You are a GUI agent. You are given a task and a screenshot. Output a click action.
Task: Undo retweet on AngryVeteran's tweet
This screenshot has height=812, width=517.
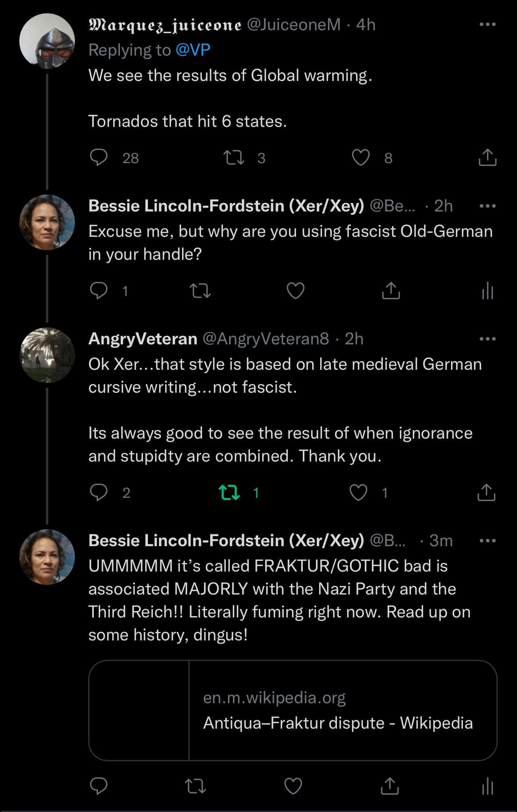[229, 492]
